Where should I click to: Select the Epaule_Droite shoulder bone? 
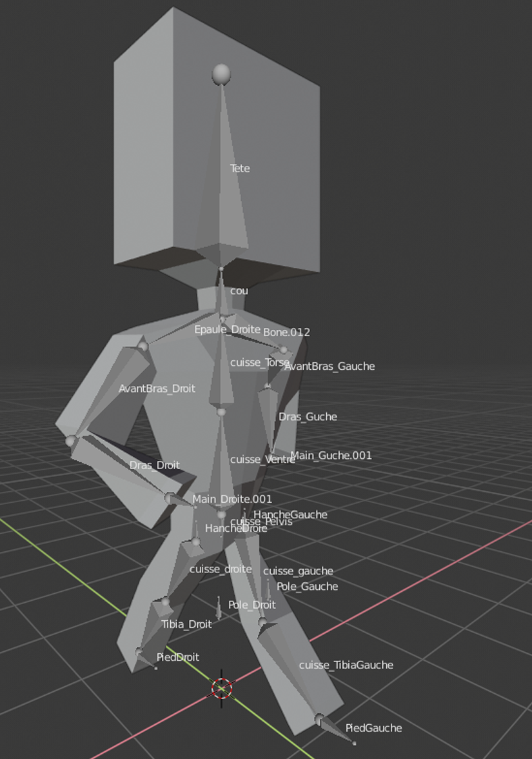[x=227, y=330]
